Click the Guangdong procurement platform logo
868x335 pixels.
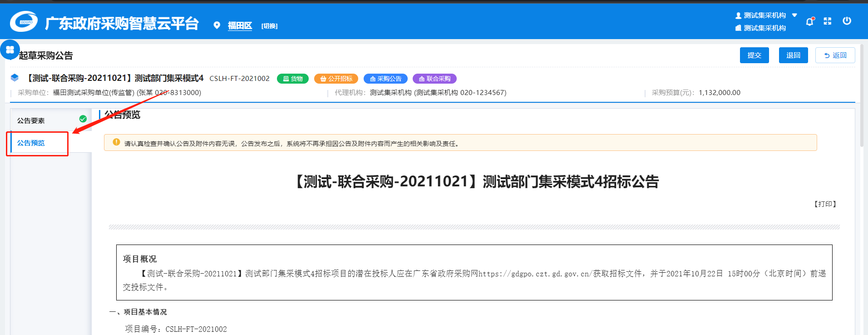click(x=24, y=22)
